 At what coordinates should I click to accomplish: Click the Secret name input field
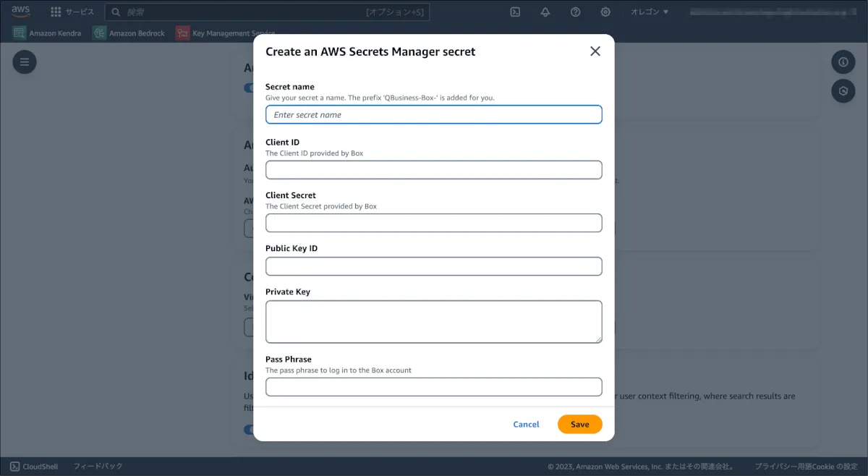click(x=434, y=114)
